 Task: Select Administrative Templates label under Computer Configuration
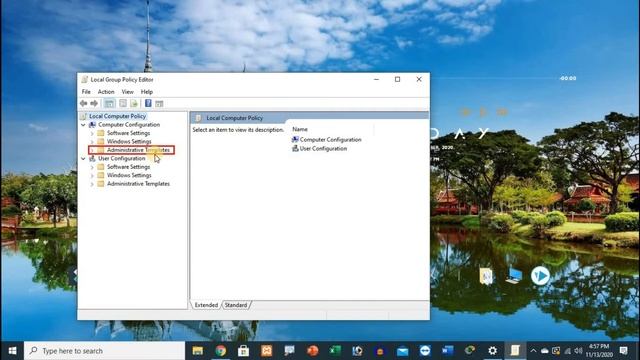[x=138, y=150]
